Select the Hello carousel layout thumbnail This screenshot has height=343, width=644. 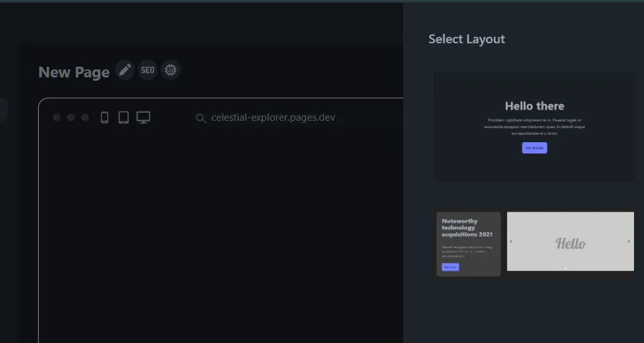(571, 242)
